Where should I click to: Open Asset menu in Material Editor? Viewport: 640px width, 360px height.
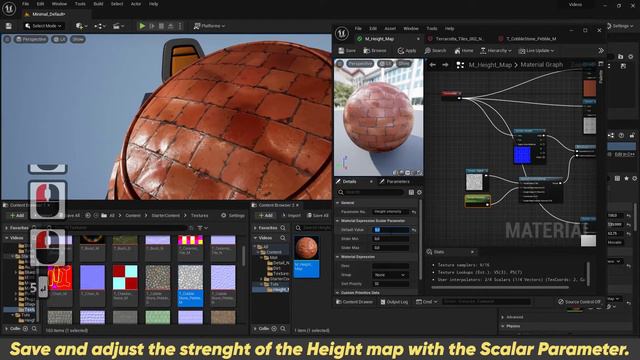coord(390,29)
